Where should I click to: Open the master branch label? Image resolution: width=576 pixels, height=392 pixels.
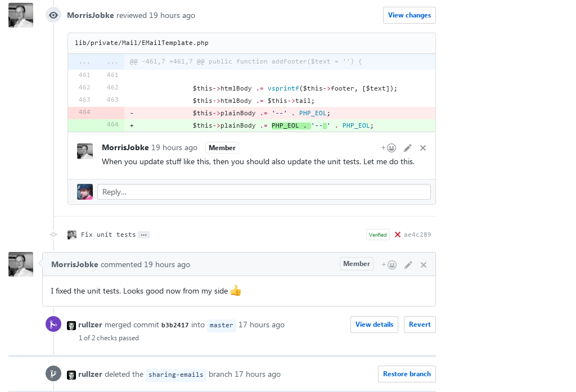221,325
